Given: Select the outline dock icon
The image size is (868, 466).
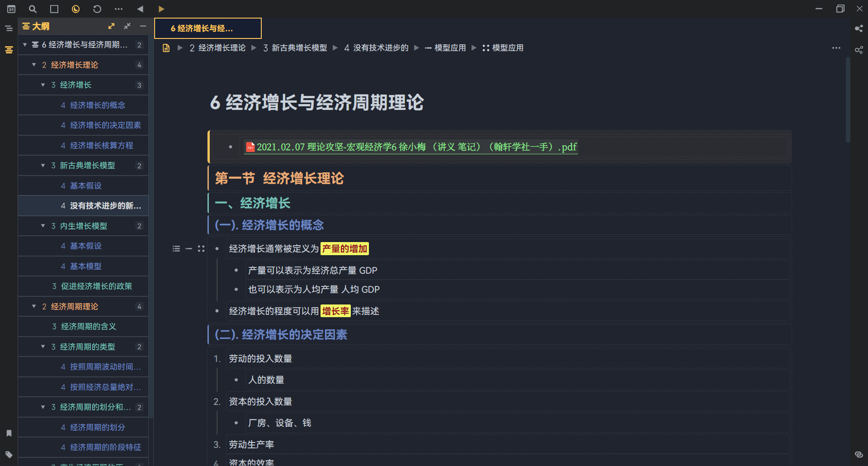Looking at the screenshot, I should pyautogui.click(x=9, y=50).
